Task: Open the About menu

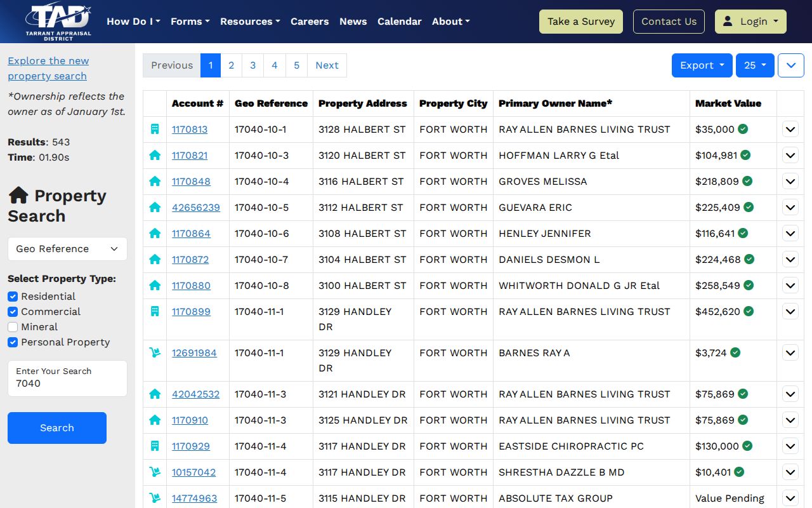Action: (x=451, y=22)
